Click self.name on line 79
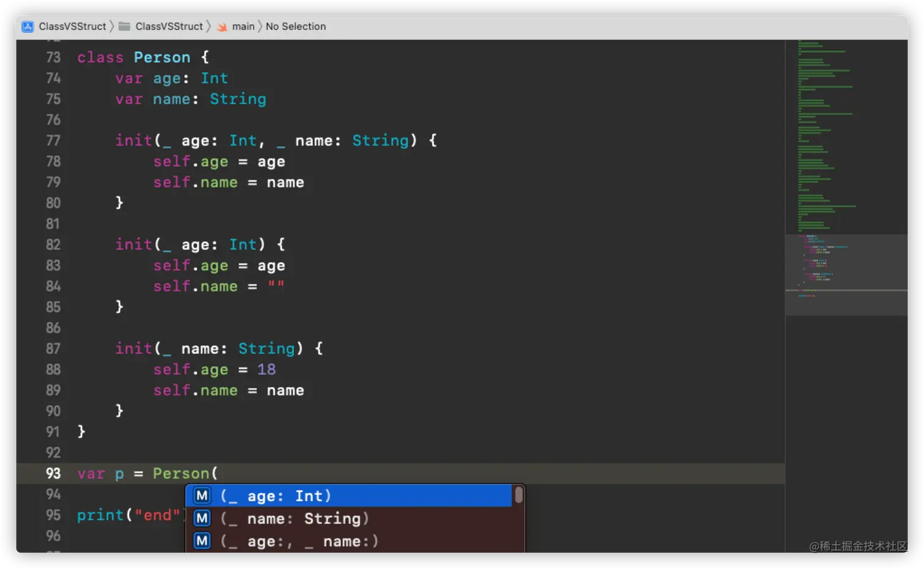 coord(195,182)
